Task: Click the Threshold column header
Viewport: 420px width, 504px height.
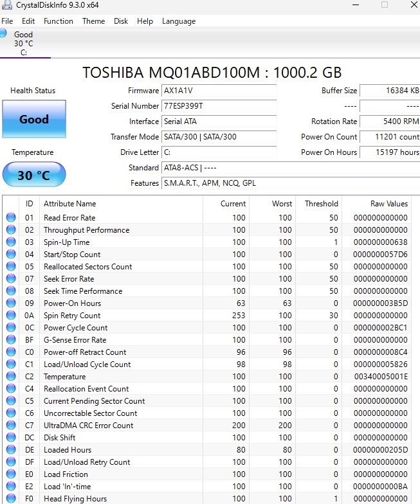Action: pos(322,204)
